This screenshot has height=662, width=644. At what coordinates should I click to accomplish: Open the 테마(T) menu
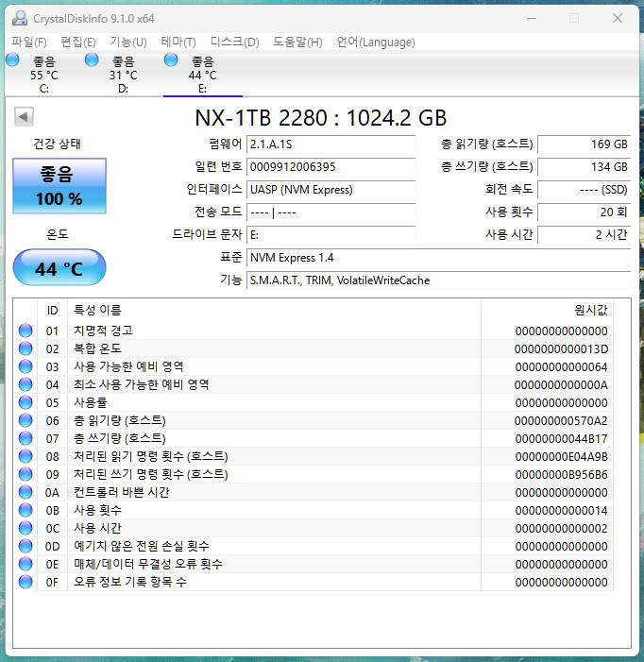[x=178, y=42]
